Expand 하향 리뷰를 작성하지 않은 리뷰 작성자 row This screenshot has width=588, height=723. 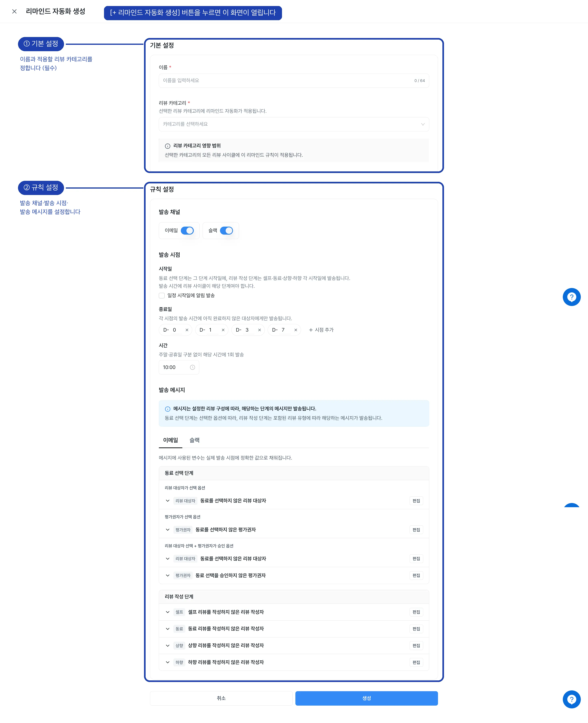[167, 662]
